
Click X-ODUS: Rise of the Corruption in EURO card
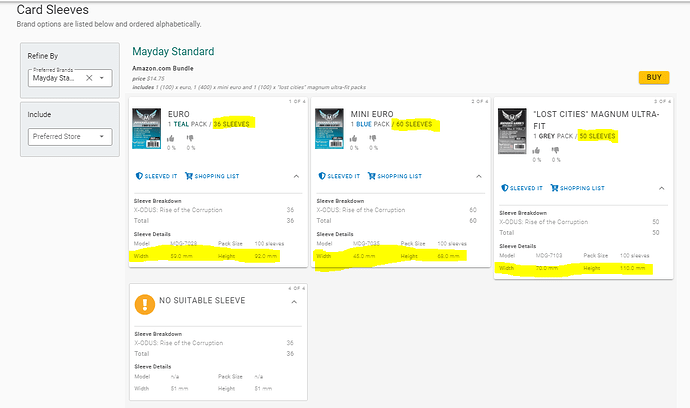point(178,210)
